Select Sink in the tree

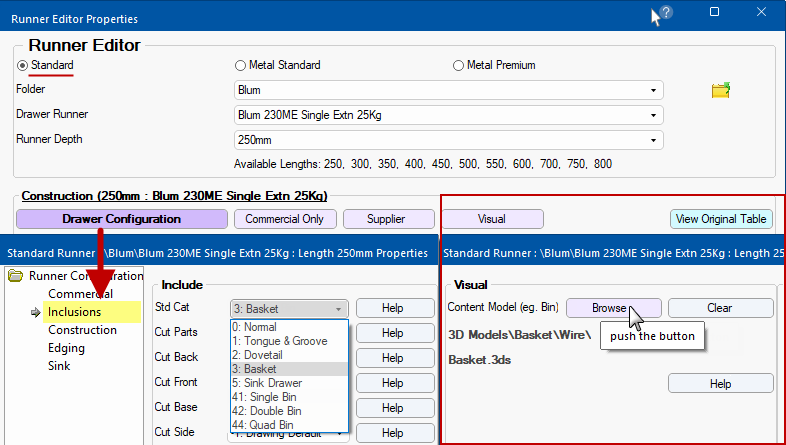pyautogui.click(x=59, y=366)
